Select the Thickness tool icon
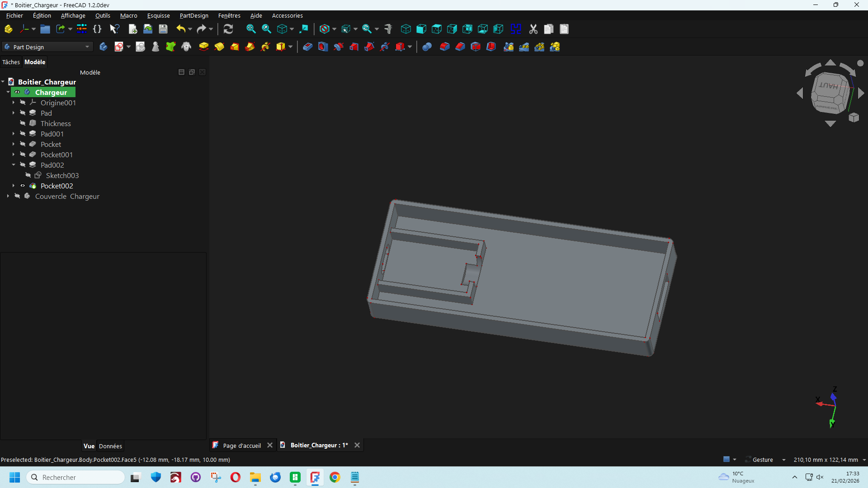Image resolution: width=868 pixels, height=488 pixels. click(491, 47)
